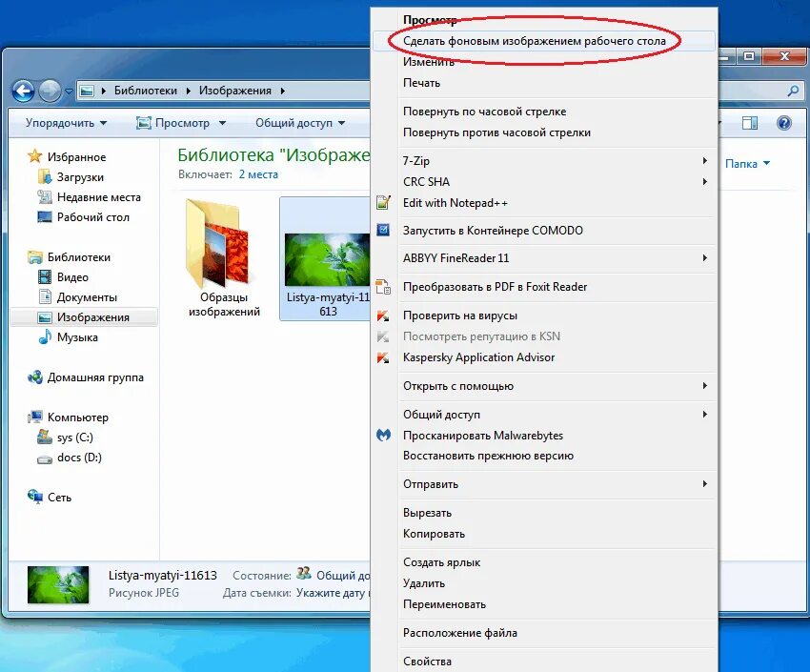Select the Образцы изображений folder
810x672 pixels.
224,258
